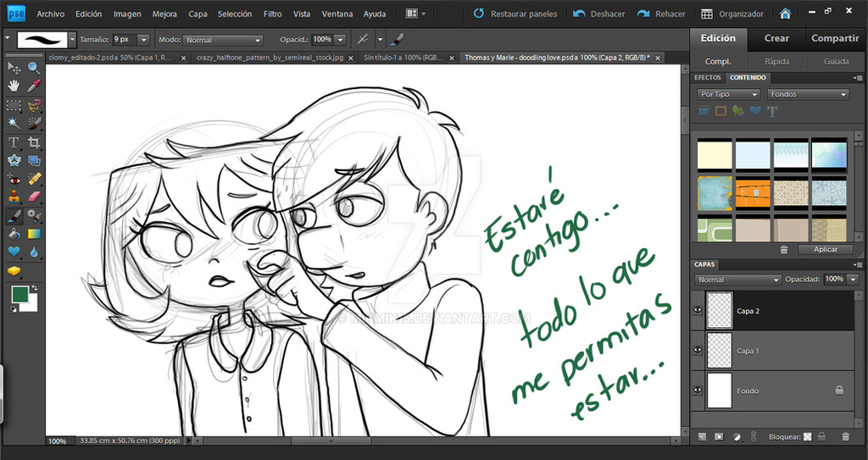Toggle lock all padlock icon
The width and height of the screenshot is (868, 460).
[821, 437]
